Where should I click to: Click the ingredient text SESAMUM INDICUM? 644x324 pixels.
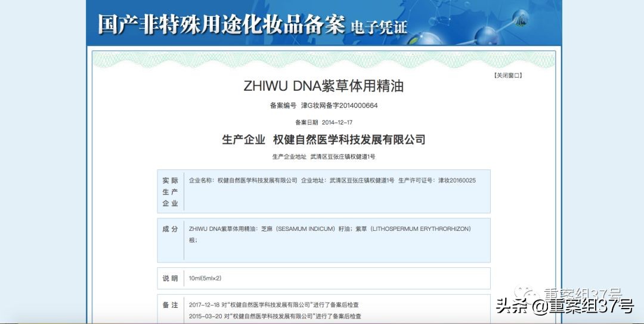pos(306,229)
